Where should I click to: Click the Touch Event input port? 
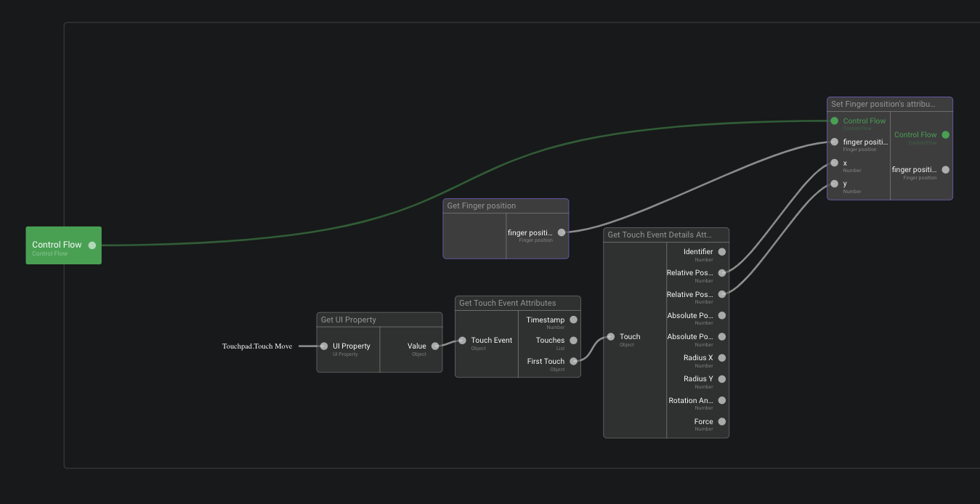(462, 341)
